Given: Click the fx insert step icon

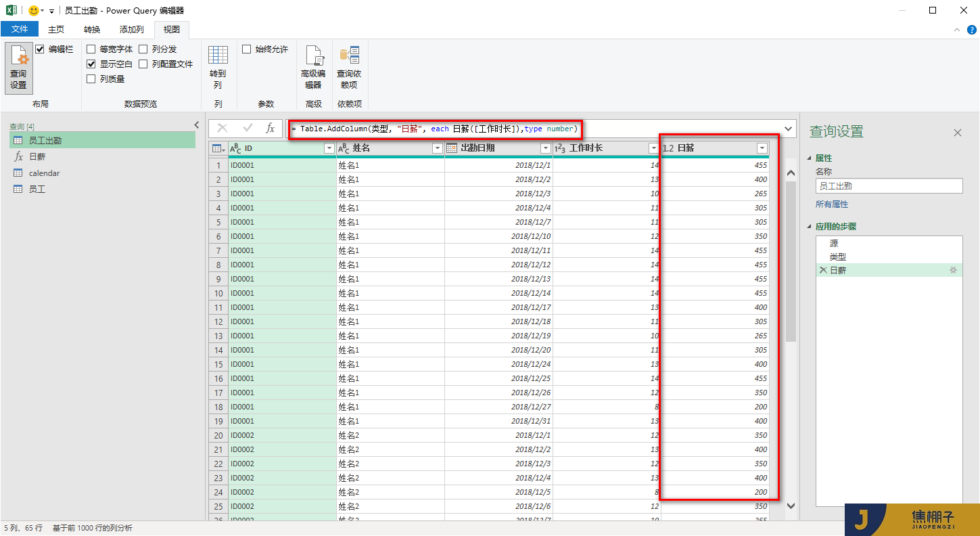Looking at the screenshot, I should point(270,129).
